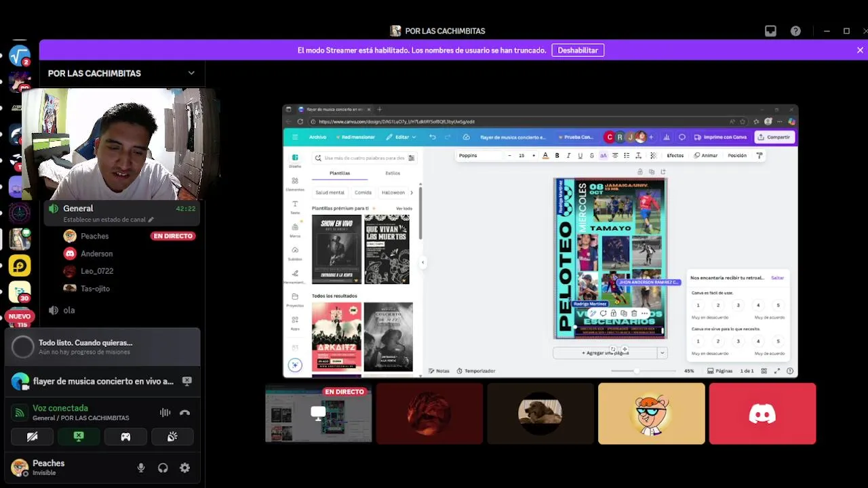
Task: Toggle italic text formatting
Action: [x=568, y=155]
